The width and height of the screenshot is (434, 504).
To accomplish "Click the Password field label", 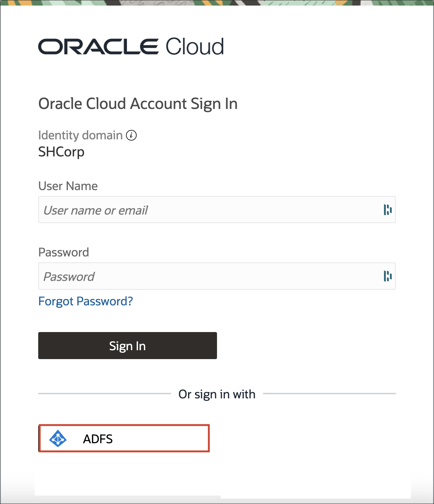I will (x=63, y=252).
